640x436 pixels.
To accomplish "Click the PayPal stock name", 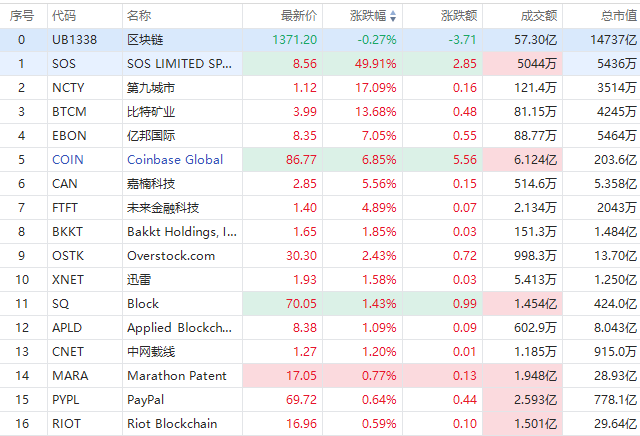I will pos(146,400).
